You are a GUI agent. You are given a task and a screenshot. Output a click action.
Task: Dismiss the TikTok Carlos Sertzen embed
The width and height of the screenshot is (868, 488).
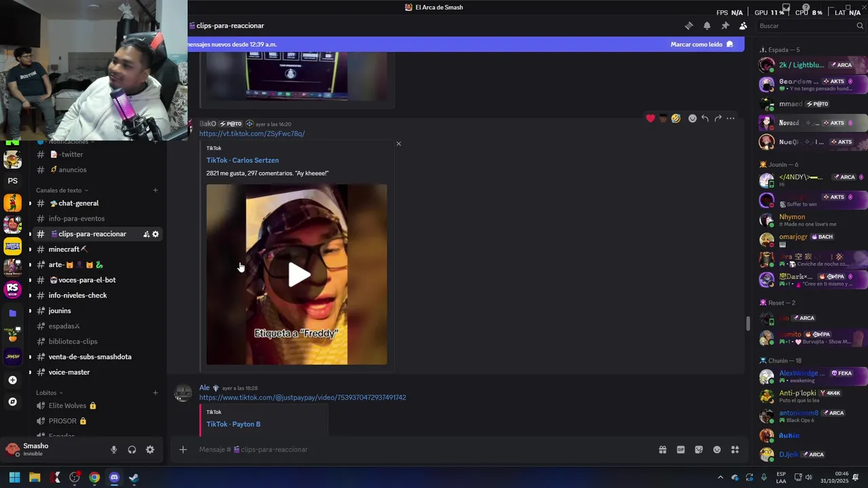pyautogui.click(x=398, y=144)
